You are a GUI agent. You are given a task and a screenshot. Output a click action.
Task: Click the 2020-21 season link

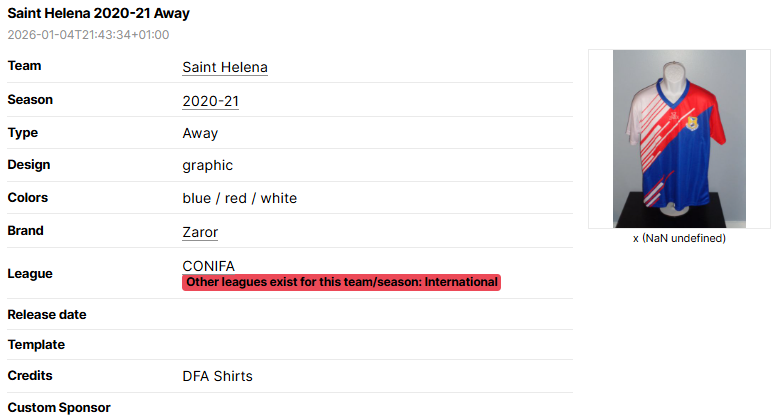210,101
